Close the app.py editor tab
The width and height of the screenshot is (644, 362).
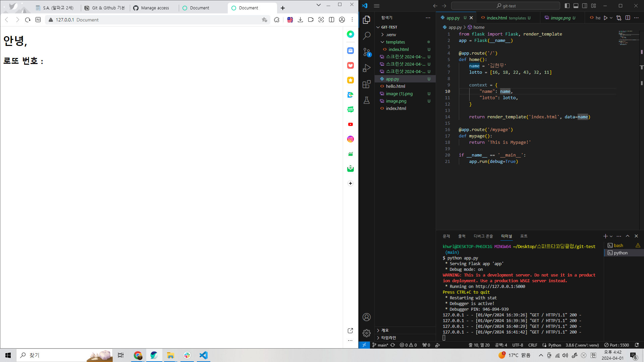pyautogui.click(x=471, y=18)
